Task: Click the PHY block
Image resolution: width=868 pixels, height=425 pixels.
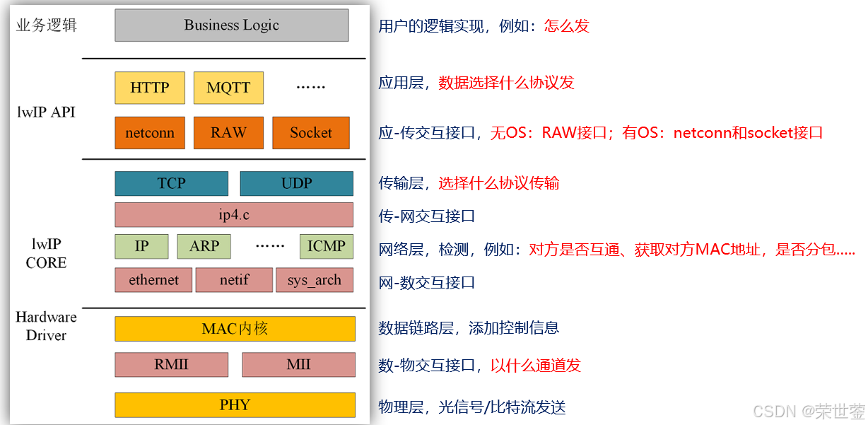Action: pyautogui.click(x=235, y=405)
